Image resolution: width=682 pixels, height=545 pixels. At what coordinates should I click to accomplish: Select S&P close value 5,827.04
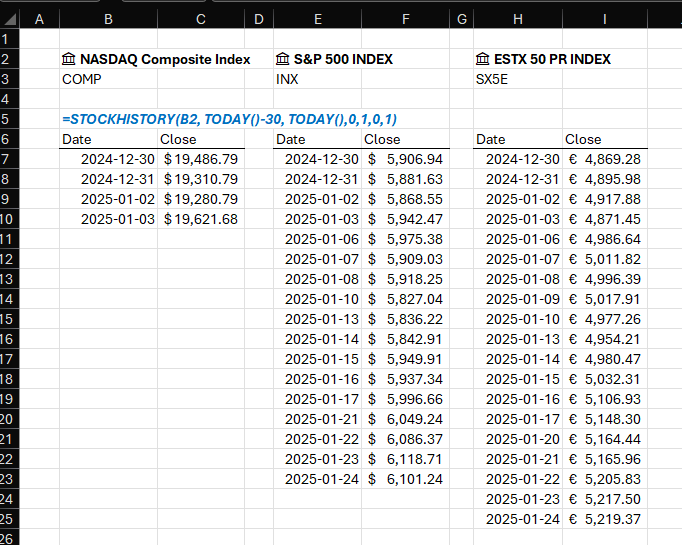(x=405, y=299)
